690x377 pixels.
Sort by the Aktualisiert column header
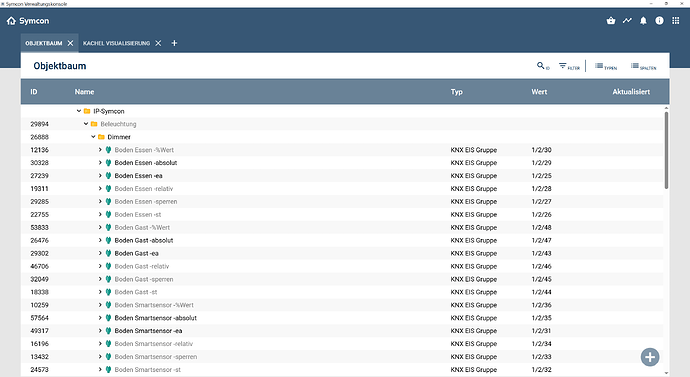pos(631,92)
